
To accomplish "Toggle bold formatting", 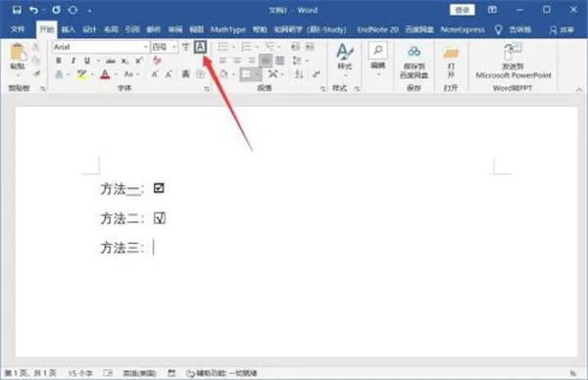I will coord(59,61).
